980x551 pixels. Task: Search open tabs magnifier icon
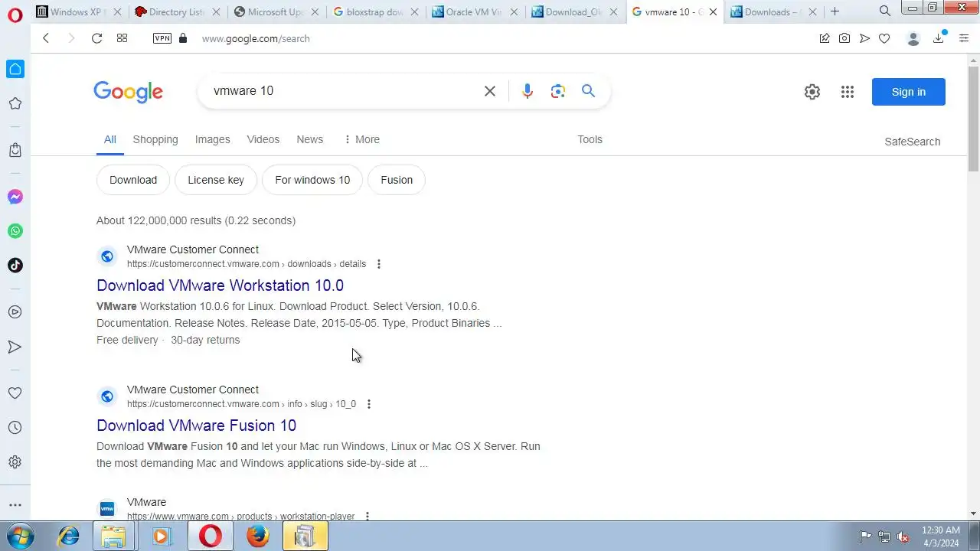(x=885, y=11)
